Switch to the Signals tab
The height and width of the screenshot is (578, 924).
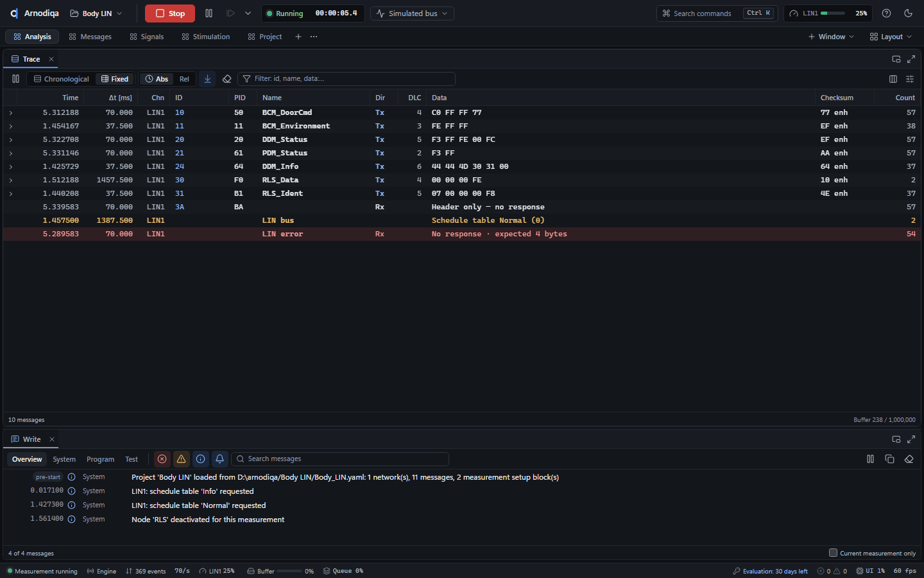[x=146, y=37]
